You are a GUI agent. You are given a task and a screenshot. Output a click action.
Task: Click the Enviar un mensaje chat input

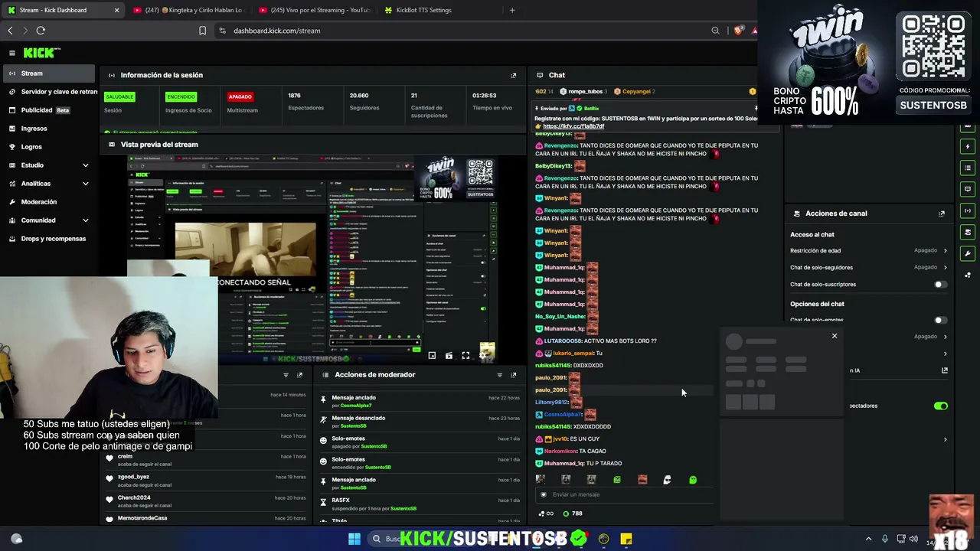(x=624, y=494)
